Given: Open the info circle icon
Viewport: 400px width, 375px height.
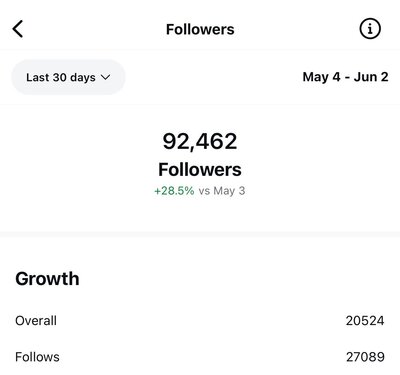Looking at the screenshot, I should point(370,29).
